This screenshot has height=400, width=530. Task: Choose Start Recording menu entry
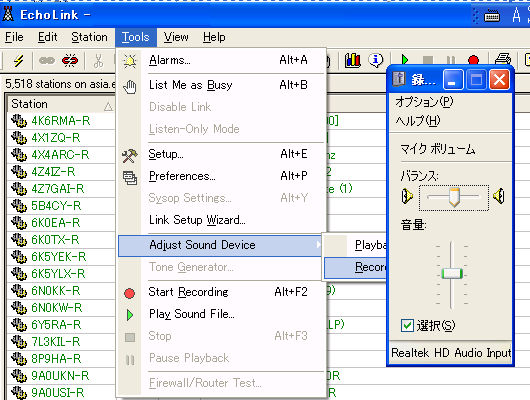point(221,292)
